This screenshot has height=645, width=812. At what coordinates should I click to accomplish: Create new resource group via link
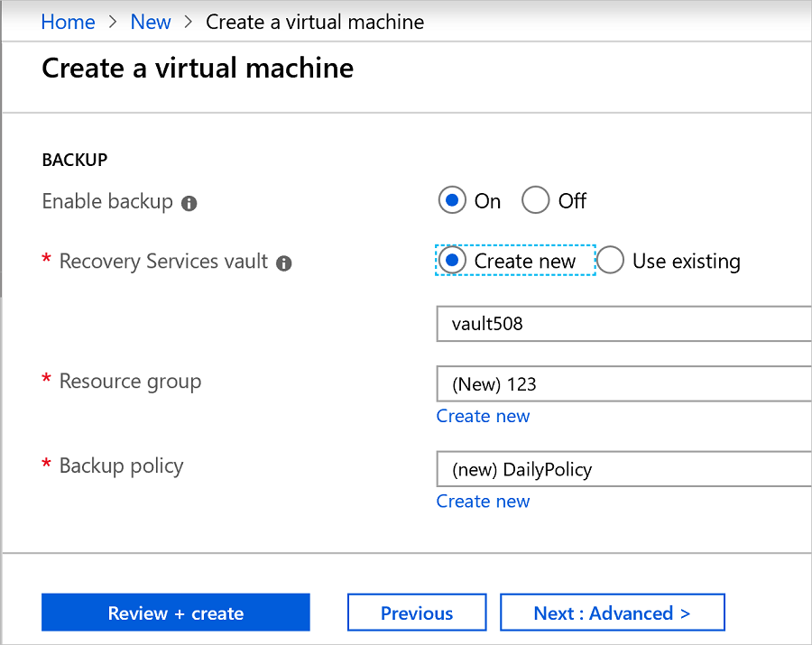[483, 416]
